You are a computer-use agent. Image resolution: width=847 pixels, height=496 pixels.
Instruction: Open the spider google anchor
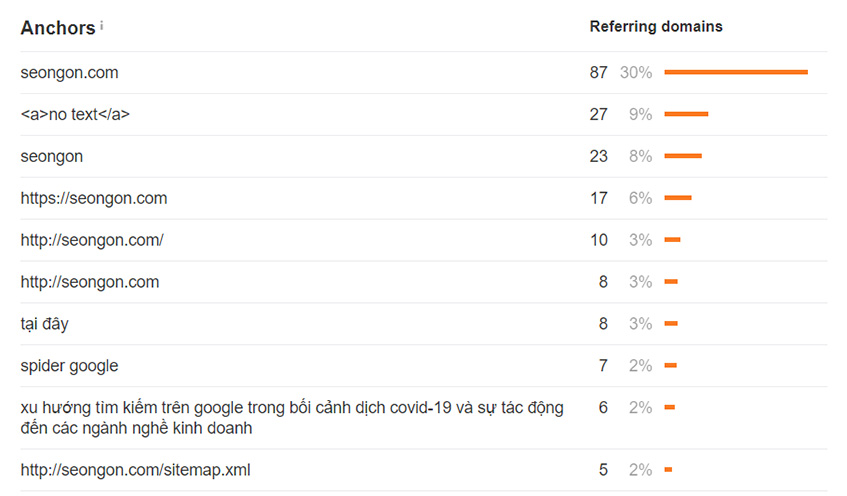coord(69,366)
